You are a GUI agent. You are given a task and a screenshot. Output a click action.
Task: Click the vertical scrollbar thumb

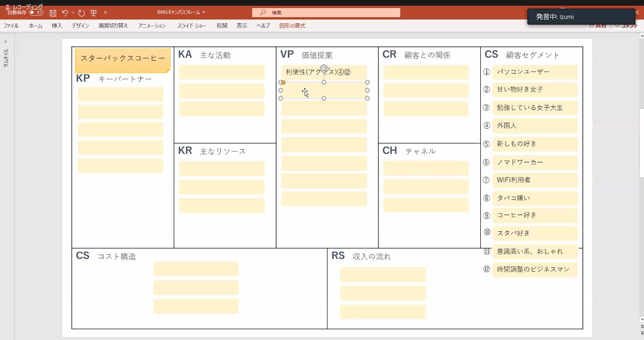pyautogui.click(x=642, y=142)
